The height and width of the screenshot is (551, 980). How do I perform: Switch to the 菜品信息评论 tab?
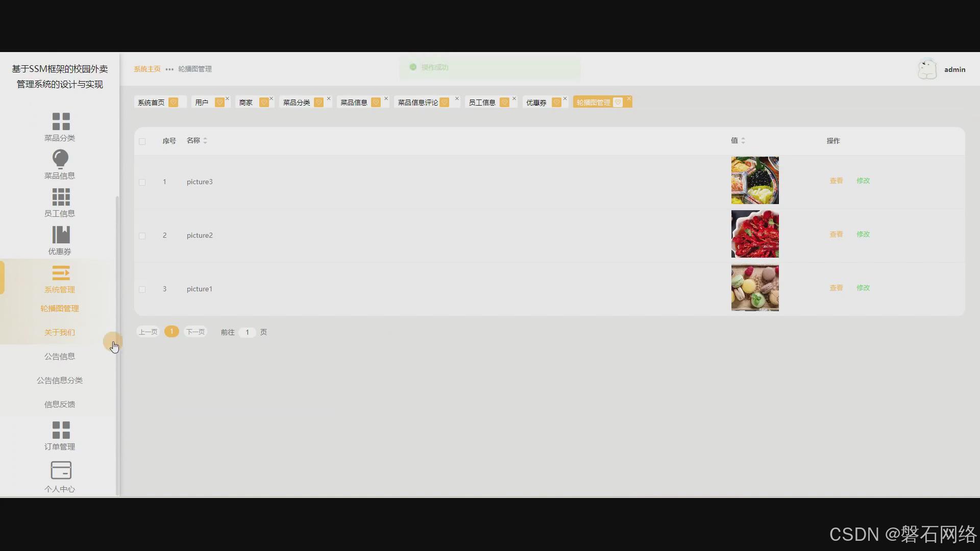418,103
